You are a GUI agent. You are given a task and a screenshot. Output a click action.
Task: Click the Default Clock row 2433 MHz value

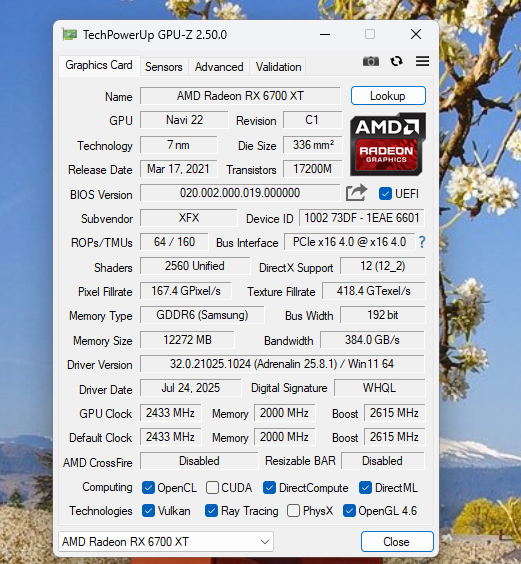pyautogui.click(x=170, y=437)
